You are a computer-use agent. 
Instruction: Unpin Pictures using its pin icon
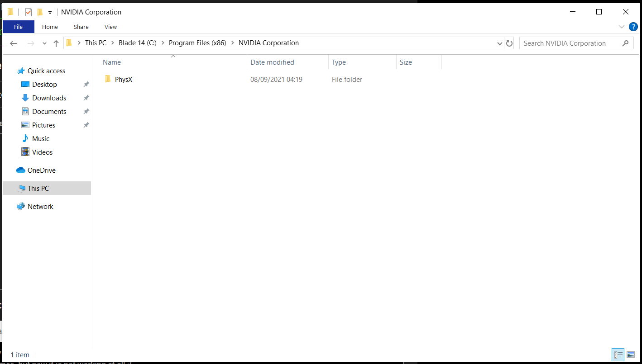pos(86,125)
